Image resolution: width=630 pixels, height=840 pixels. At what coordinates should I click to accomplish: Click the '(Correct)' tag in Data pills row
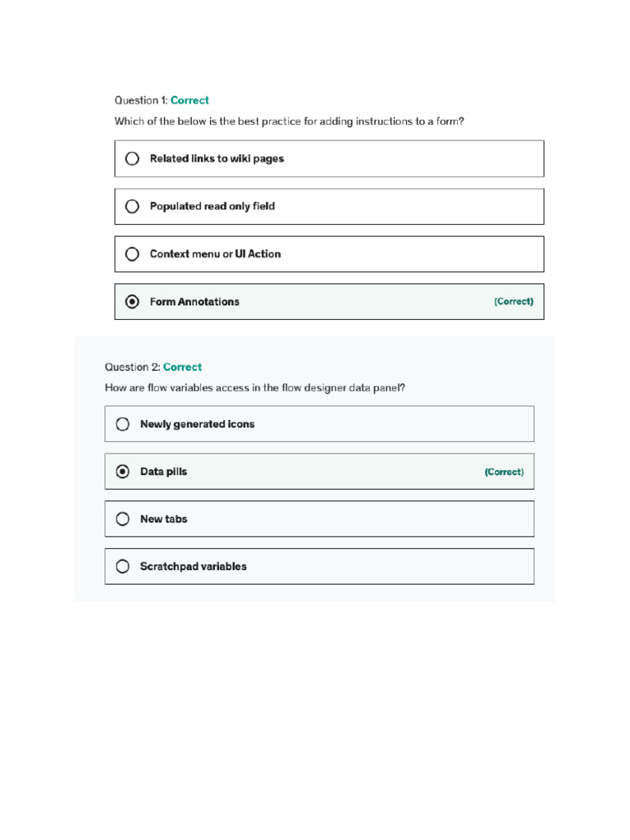click(504, 472)
